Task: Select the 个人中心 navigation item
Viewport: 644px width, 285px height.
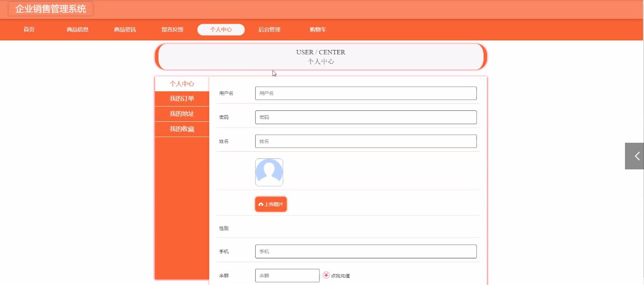Action: click(221, 29)
